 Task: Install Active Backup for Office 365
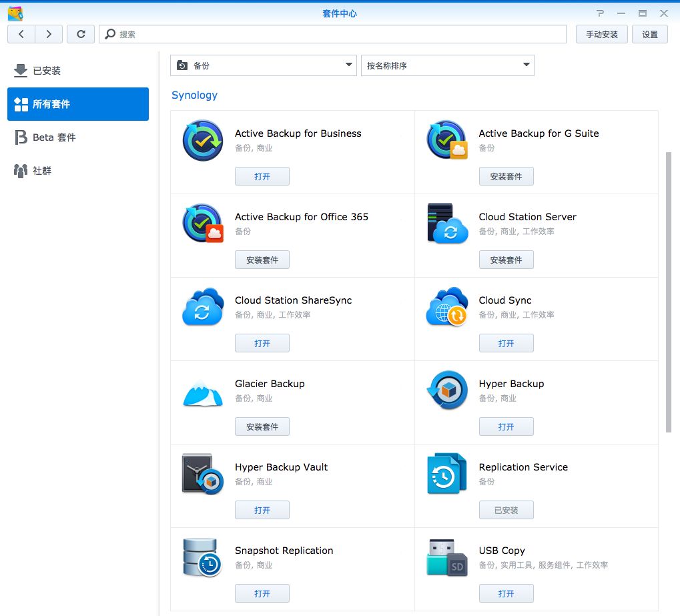tap(262, 260)
